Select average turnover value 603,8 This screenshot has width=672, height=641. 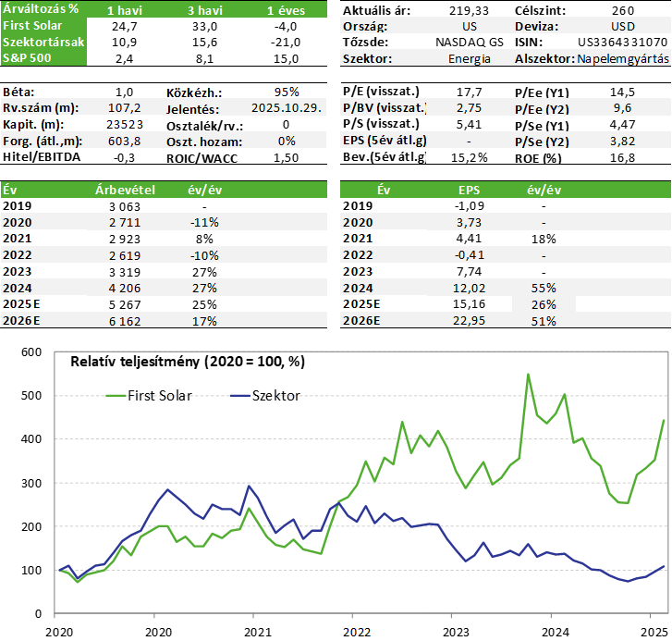tap(124, 142)
